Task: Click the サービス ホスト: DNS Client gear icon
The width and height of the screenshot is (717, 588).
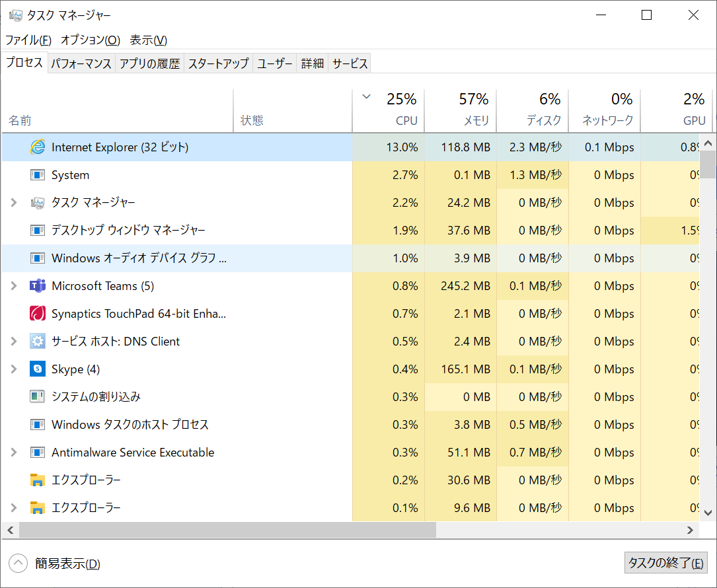Action: point(38,342)
